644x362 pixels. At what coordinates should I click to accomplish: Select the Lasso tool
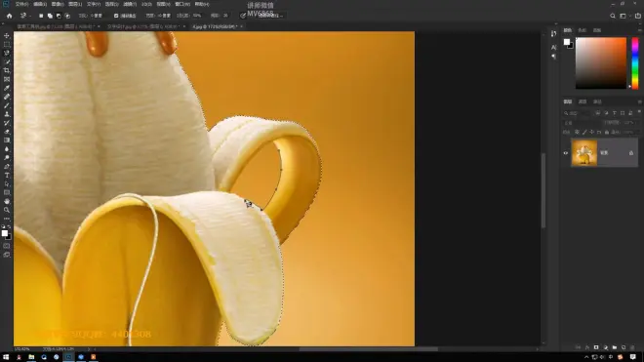tap(7, 53)
